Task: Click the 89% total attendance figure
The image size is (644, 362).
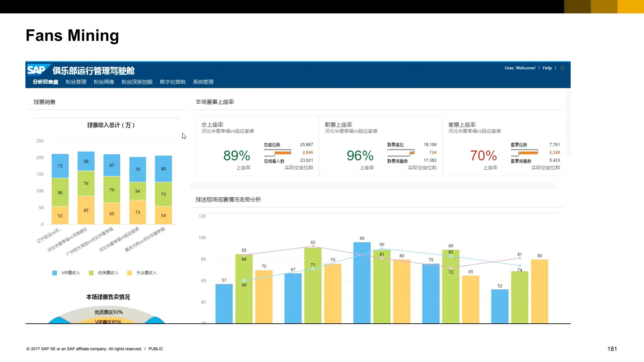Action: click(236, 156)
